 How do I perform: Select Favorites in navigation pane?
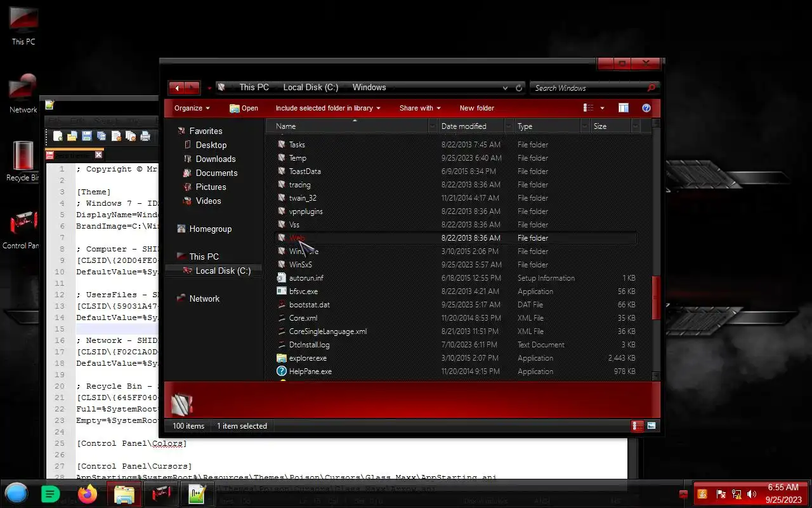(x=206, y=131)
